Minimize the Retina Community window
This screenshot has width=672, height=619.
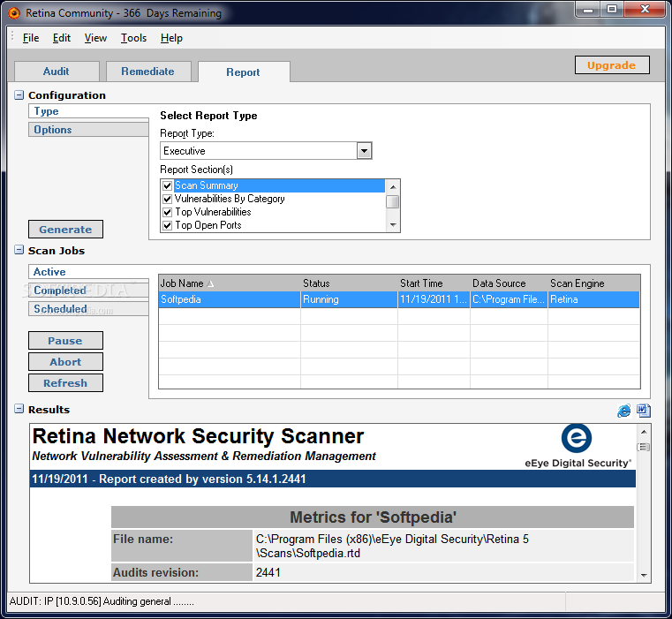click(588, 10)
